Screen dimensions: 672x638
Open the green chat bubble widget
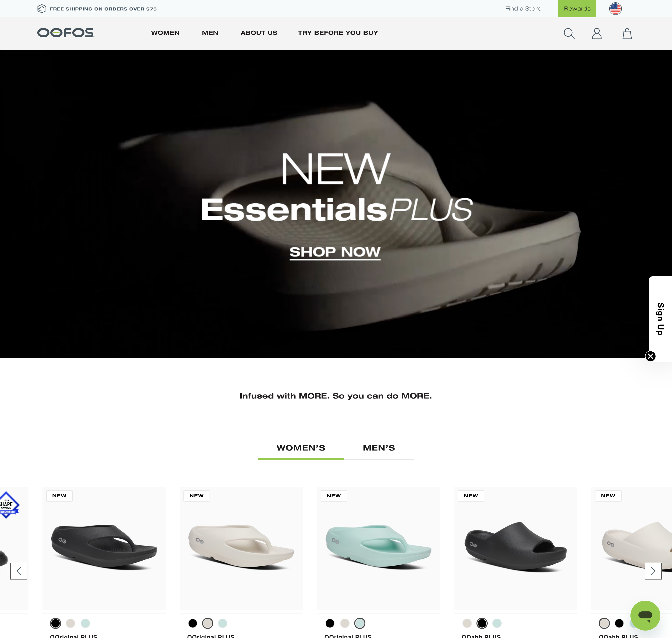tap(645, 616)
